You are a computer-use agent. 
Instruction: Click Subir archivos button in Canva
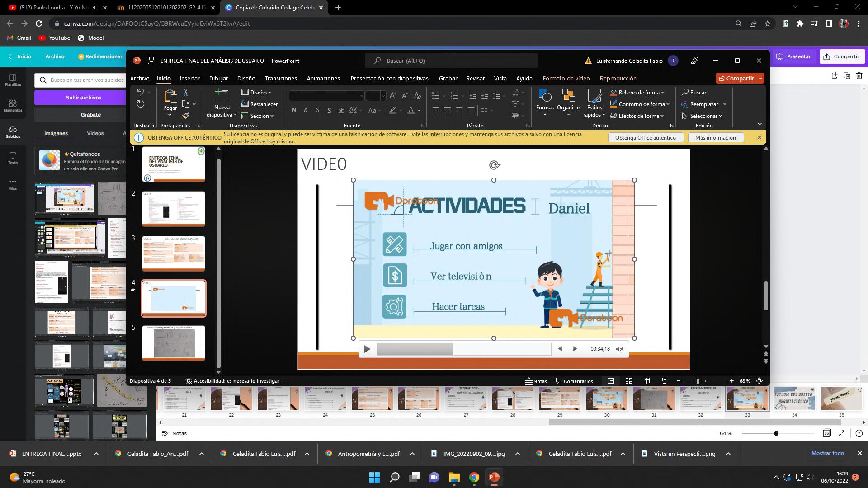point(84,97)
